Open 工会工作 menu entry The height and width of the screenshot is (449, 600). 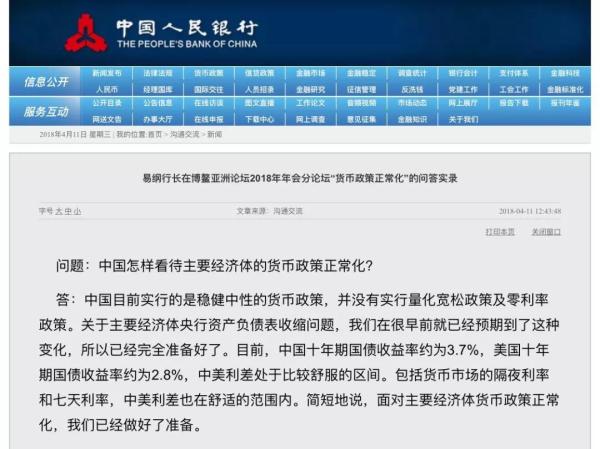(x=514, y=90)
